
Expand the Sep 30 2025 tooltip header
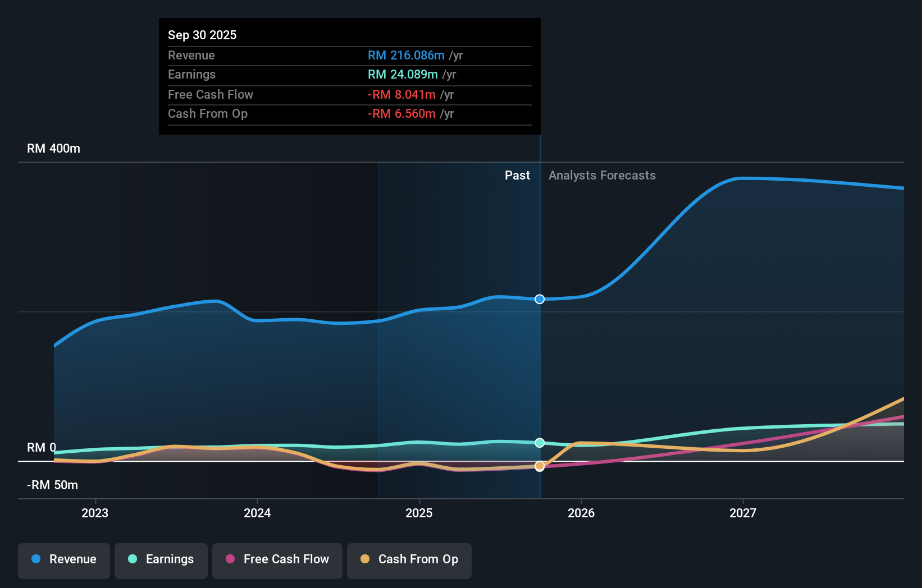pyautogui.click(x=202, y=35)
